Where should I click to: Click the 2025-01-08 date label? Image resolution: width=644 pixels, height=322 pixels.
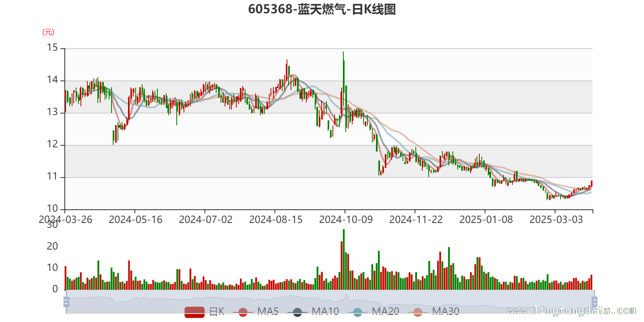(485, 220)
